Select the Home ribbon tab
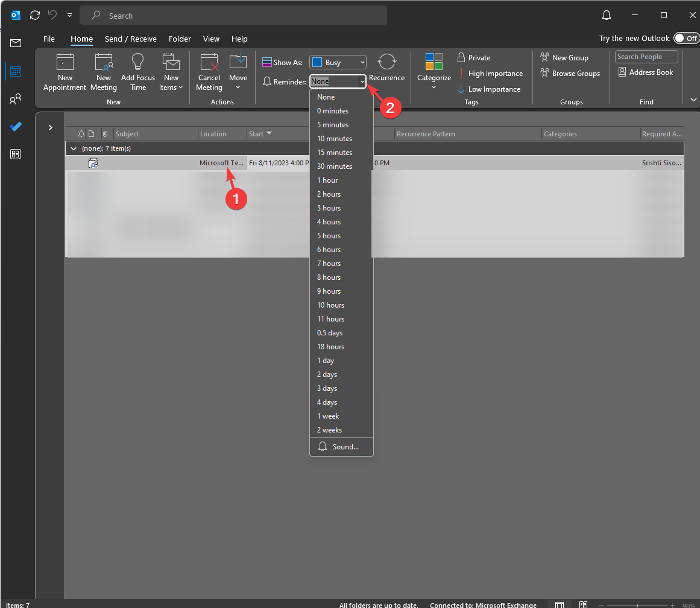 click(81, 39)
